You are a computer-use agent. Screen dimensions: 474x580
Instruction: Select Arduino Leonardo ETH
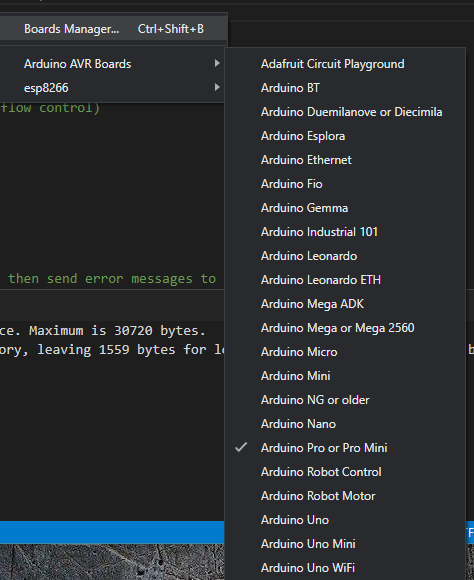pyautogui.click(x=345, y=280)
